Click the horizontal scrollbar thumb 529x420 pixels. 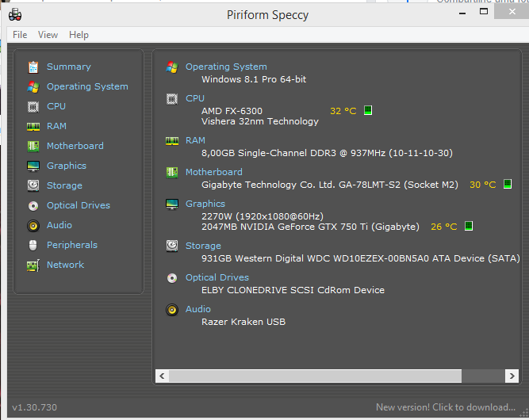click(315, 376)
